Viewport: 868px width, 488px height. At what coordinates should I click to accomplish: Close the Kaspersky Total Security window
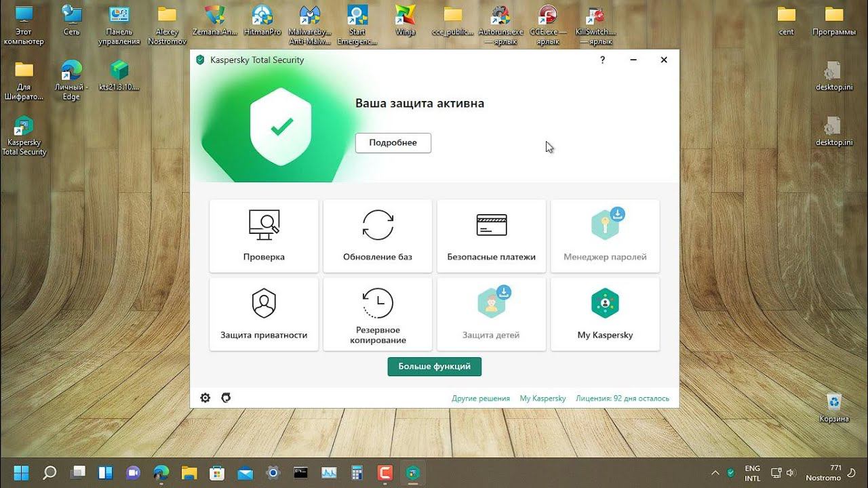pos(664,60)
